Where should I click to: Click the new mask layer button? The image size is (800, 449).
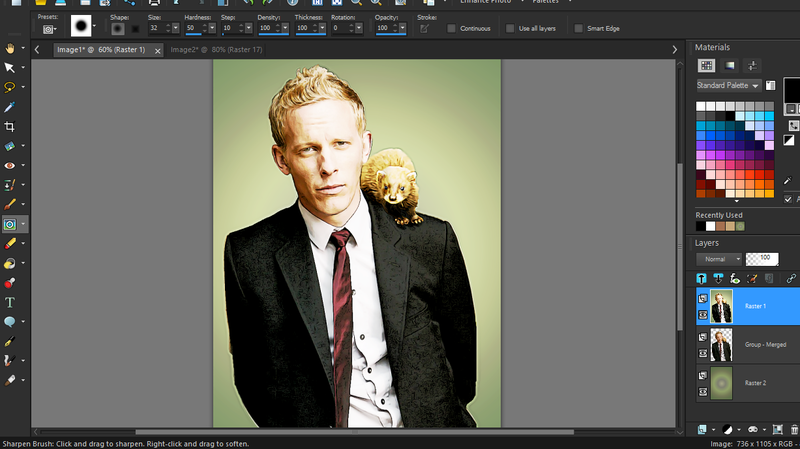tap(752, 430)
